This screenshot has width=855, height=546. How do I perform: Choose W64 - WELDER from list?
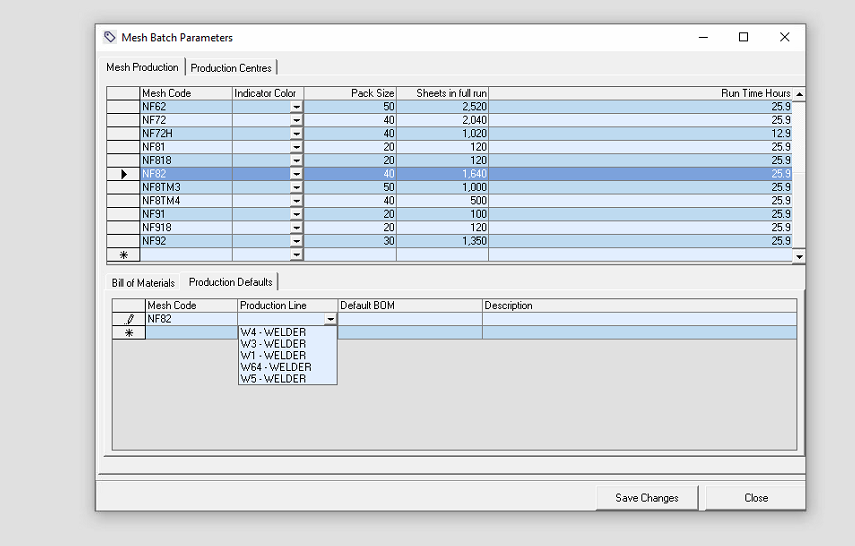287,367
